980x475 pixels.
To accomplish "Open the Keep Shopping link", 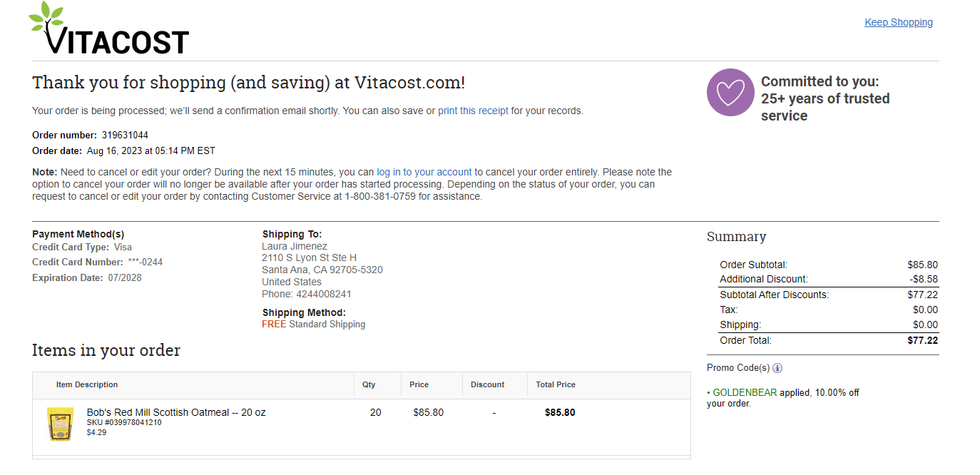I will click(x=899, y=22).
